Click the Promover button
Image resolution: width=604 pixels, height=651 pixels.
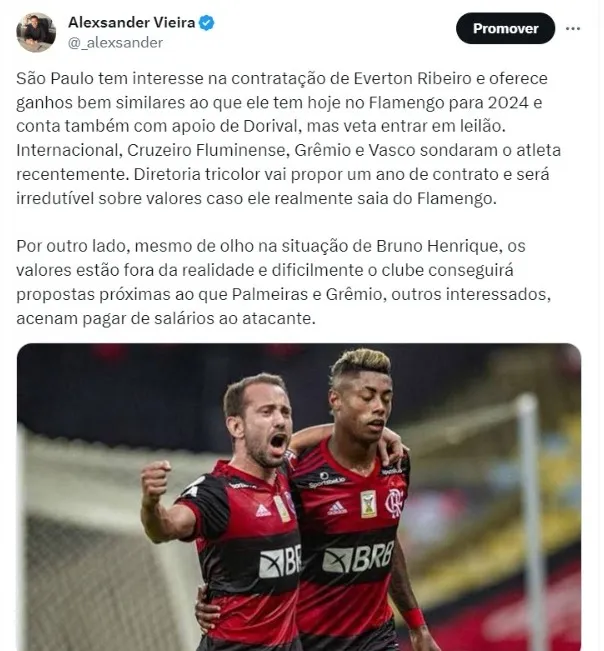pos(505,28)
